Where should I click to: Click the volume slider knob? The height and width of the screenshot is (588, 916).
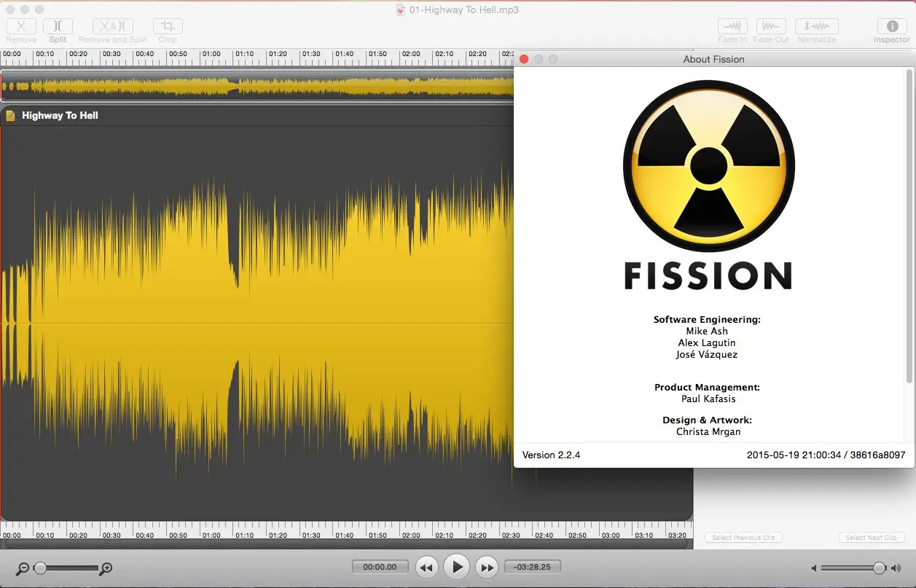pos(879,568)
